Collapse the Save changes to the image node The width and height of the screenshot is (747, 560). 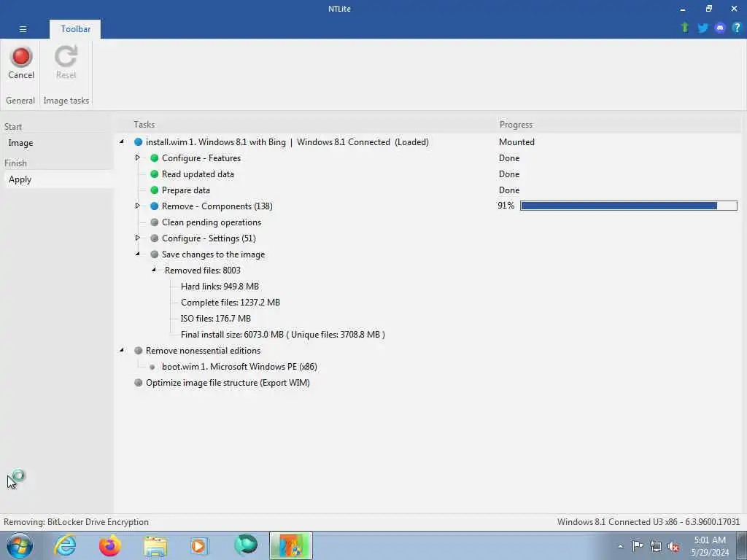point(137,254)
